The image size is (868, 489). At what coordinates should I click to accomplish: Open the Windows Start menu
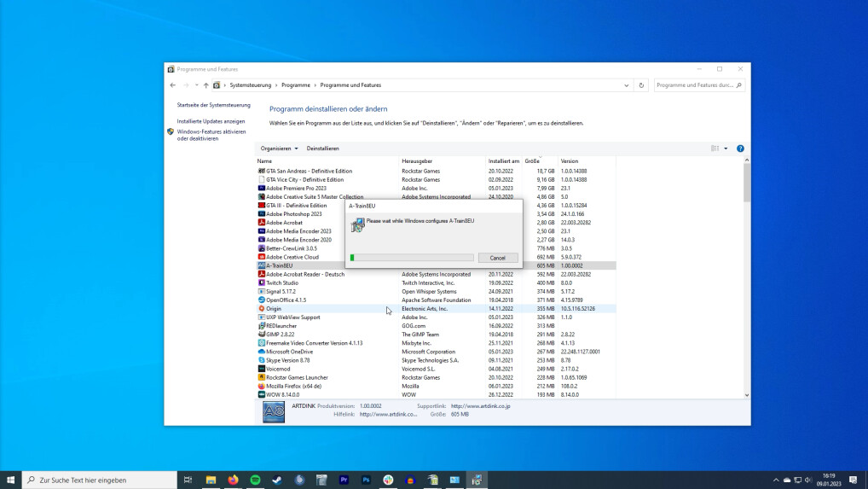(11, 480)
